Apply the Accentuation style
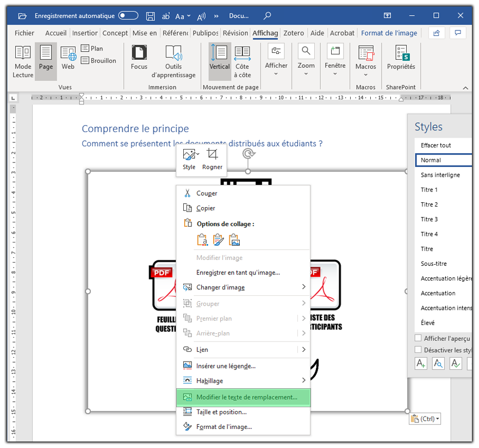Screen dimensions: 479x448 tap(443, 293)
